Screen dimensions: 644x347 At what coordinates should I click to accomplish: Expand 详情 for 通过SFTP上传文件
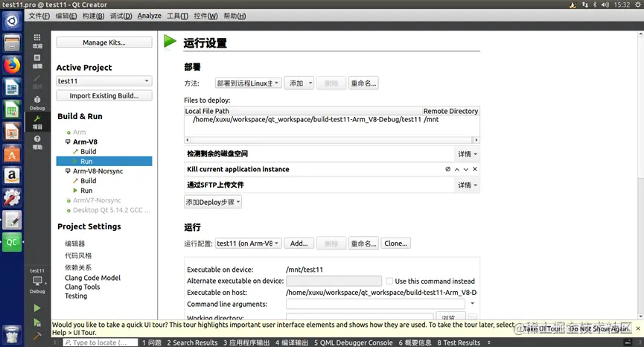pyautogui.click(x=468, y=185)
